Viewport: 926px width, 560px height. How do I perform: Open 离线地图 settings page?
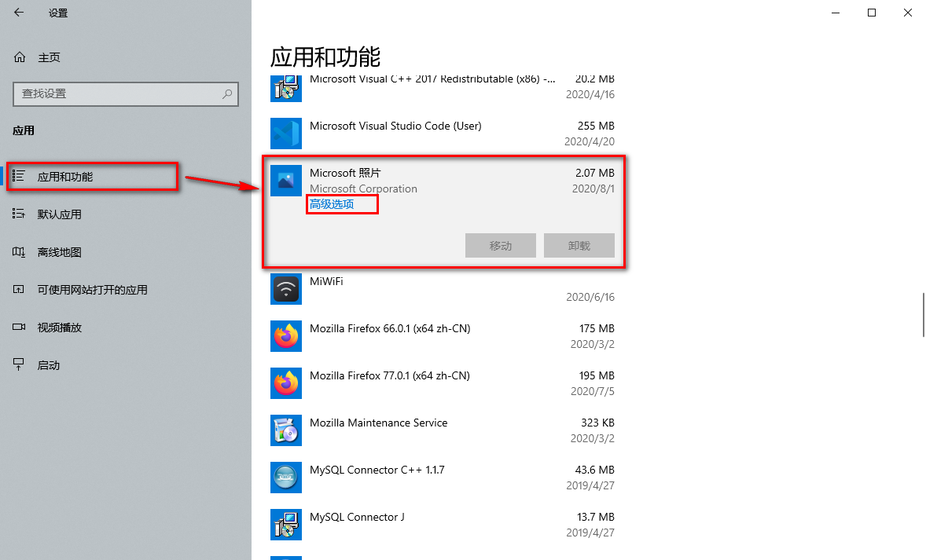click(59, 252)
